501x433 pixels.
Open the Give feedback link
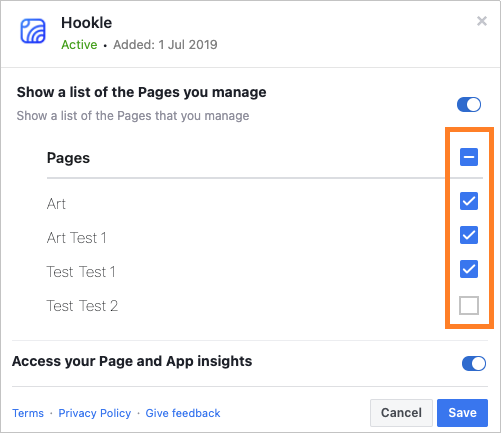[183, 413]
